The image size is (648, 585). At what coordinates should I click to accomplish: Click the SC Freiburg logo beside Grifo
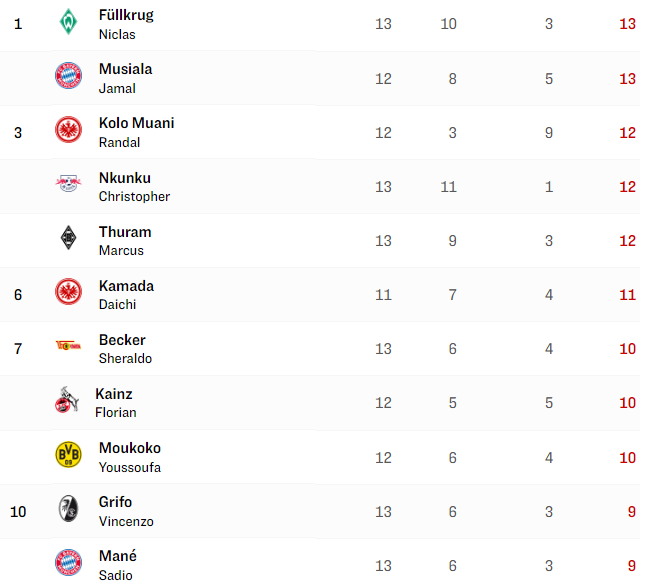(68, 508)
